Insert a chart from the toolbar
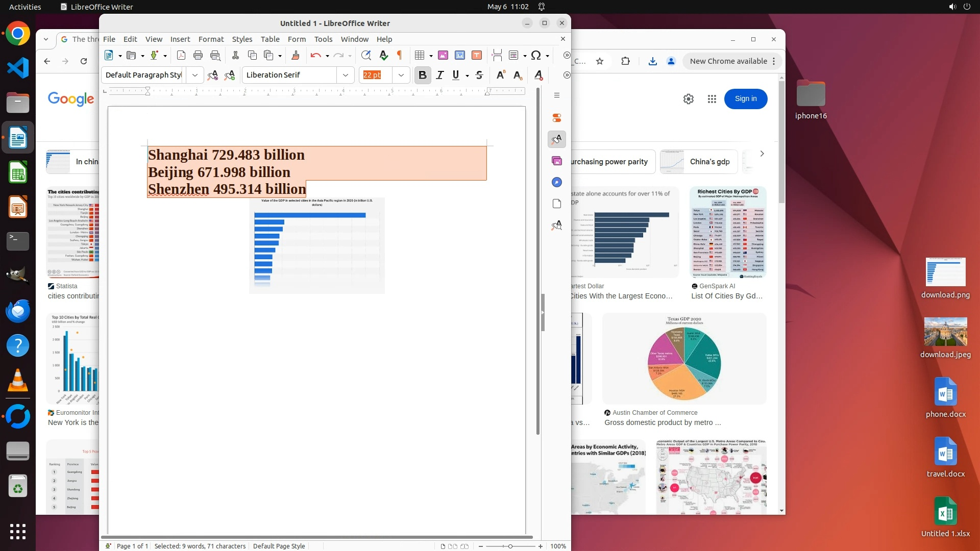This screenshot has width=980, height=551. pos(459,55)
